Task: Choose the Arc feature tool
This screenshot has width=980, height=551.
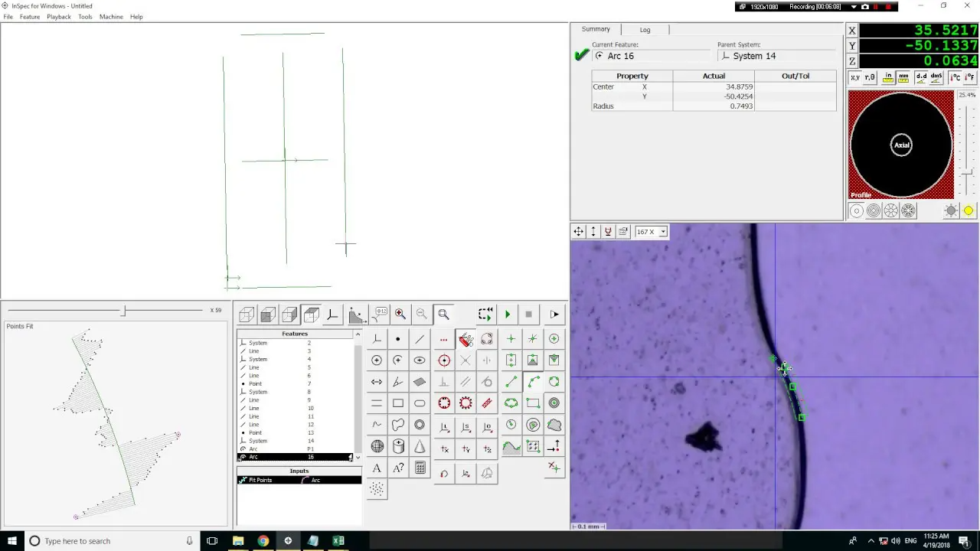Action: 398,360
